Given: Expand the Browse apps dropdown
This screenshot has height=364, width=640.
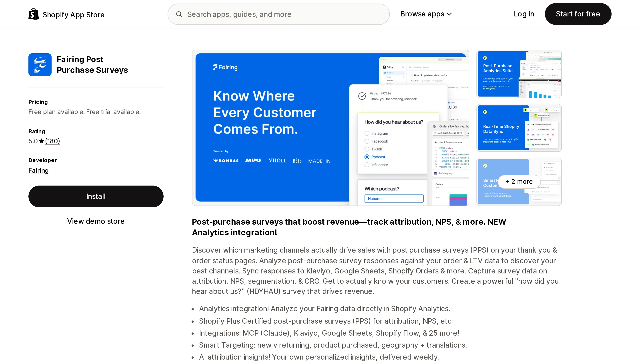Looking at the screenshot, I should pos(426,14).
